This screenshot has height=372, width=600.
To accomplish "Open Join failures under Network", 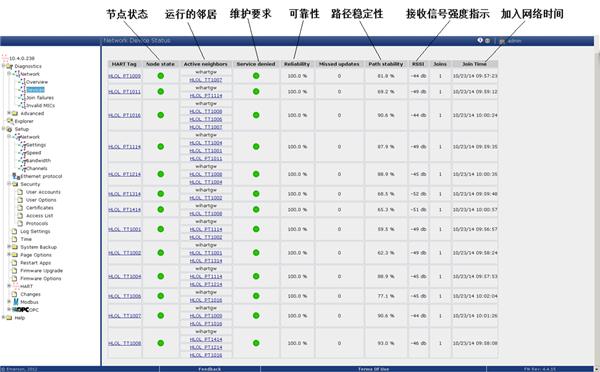I will coord(40,98).
